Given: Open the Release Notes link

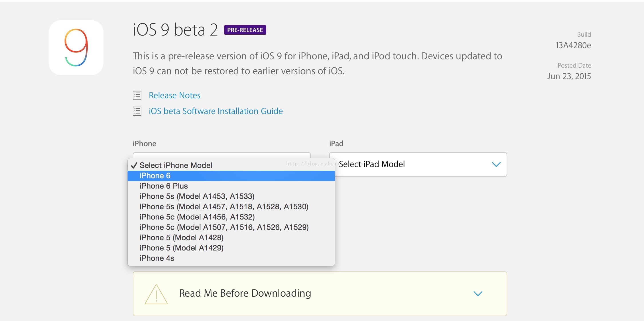Looking at the screenshot, I should click(175, 95).
